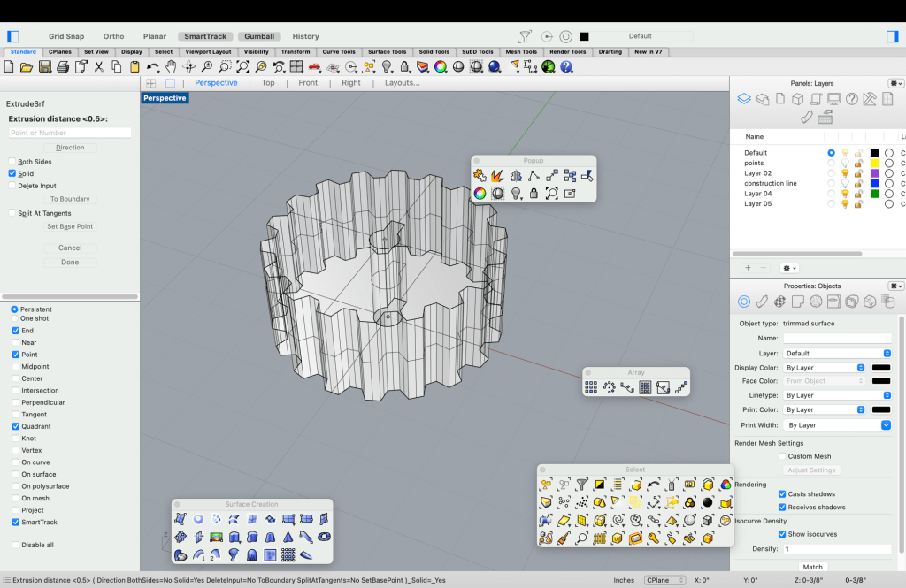Open the Help question mark panel icon
This screenshot has width=906, height=588.
(x=852, y=99)
